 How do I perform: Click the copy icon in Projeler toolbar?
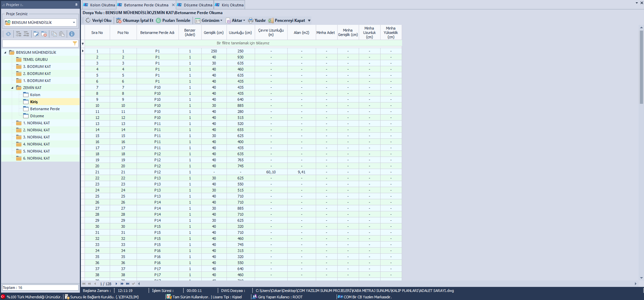pyautogui.click(x=54, y=34)
